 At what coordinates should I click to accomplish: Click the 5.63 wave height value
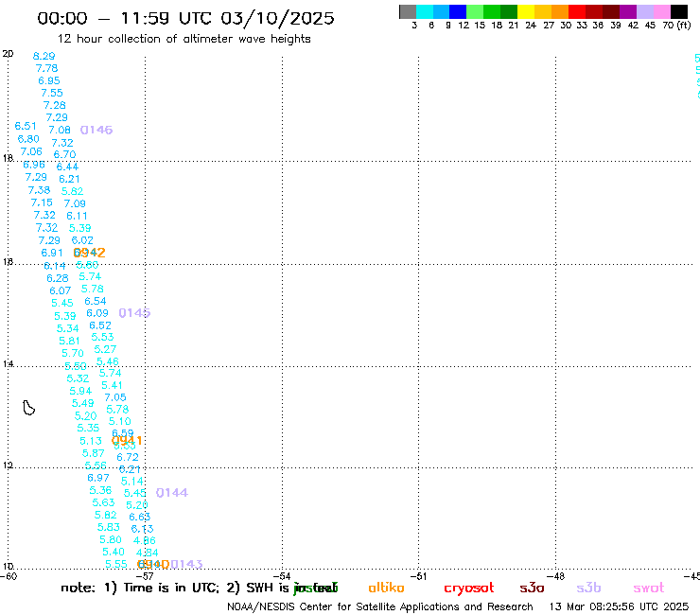coord(103,503)
